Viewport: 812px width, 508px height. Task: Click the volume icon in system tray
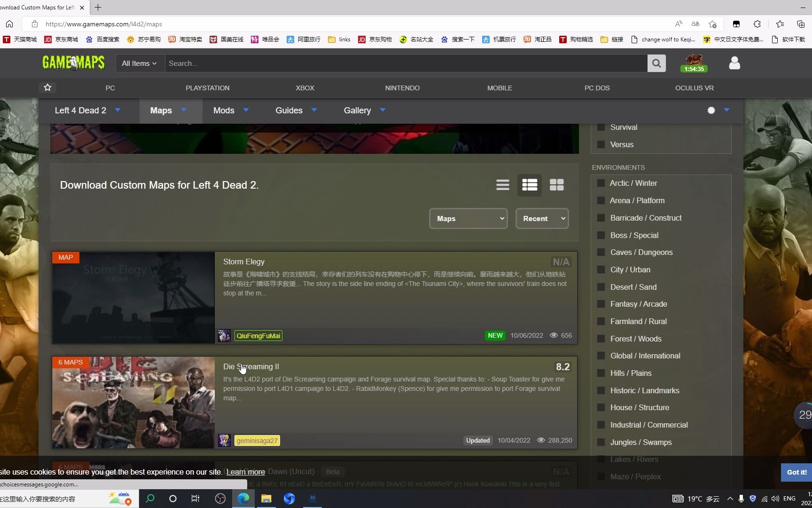point(775,499)
